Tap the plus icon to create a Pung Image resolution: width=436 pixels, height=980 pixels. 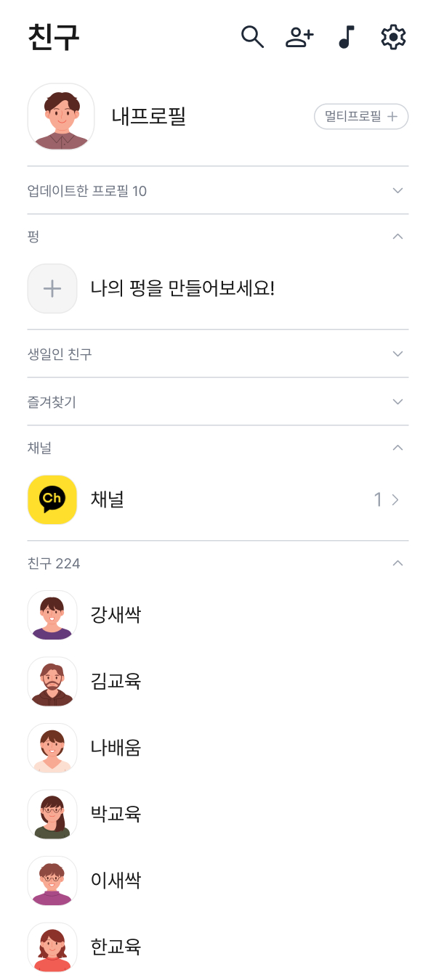pos(52,288)
